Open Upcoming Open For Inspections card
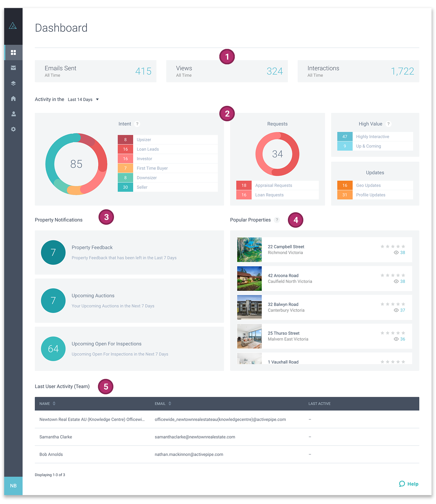Screen dimensions: 436x504 pos(129,349)
